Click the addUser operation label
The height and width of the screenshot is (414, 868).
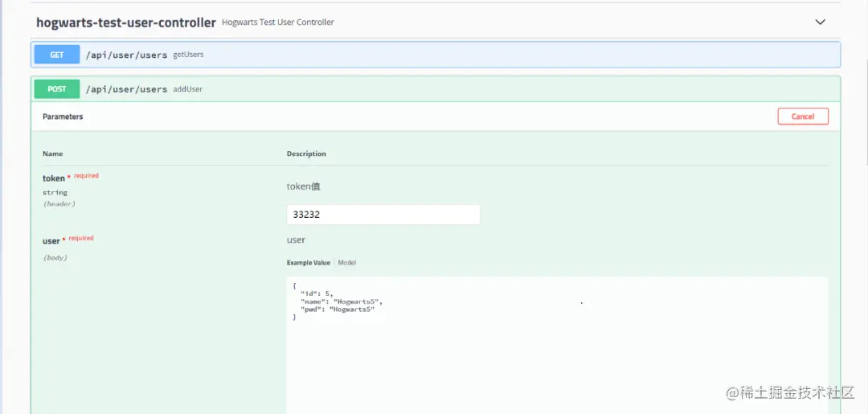(x=187, y=89)
